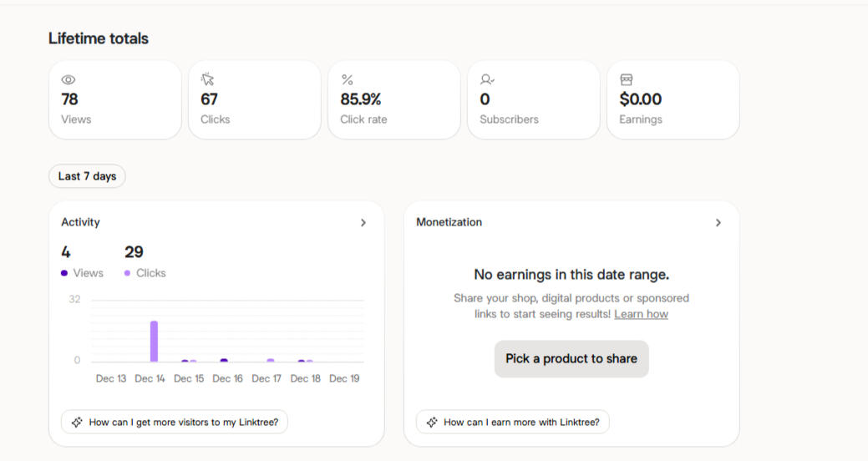Viewport: 868px width, 461px height.
Task: Click the storefront icon on Earnings card
Action: point(627,79)
